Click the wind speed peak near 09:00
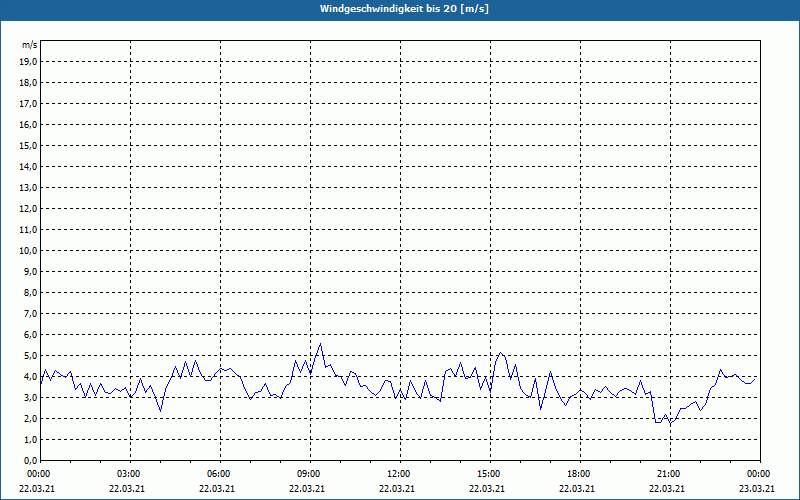The height and width of the screenshot is (500, 800). [320, 343]
